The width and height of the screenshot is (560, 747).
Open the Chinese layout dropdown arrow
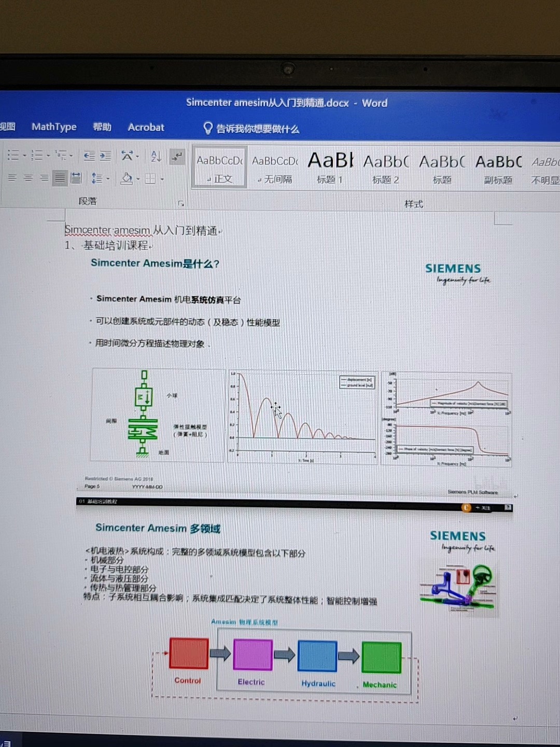[x=138, y=156]
